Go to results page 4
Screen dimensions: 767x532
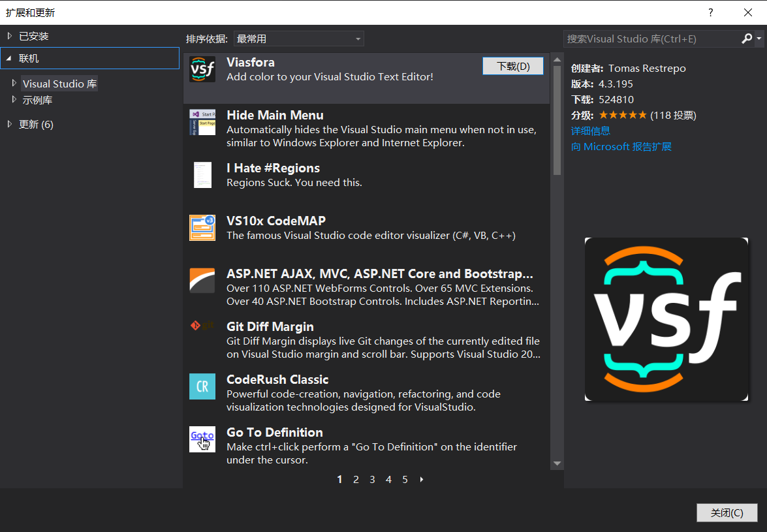click(388, 480)
